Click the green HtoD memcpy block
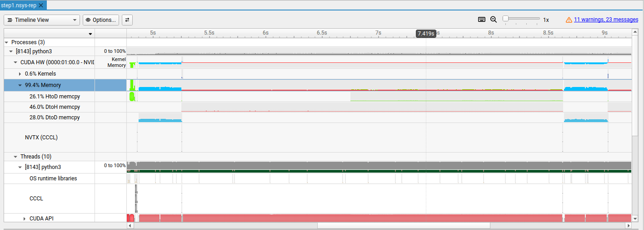The width and height of the screenshot is (644, 230). point(132,96)
